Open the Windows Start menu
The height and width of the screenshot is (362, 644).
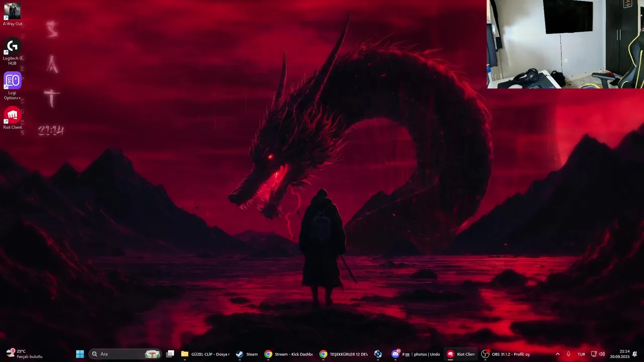tap(80, 354)
